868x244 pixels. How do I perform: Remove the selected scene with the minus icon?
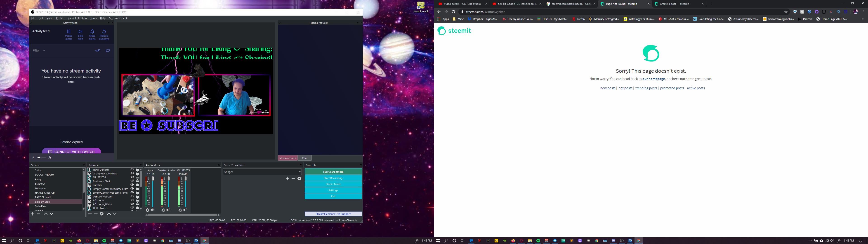tap(38, 214)
